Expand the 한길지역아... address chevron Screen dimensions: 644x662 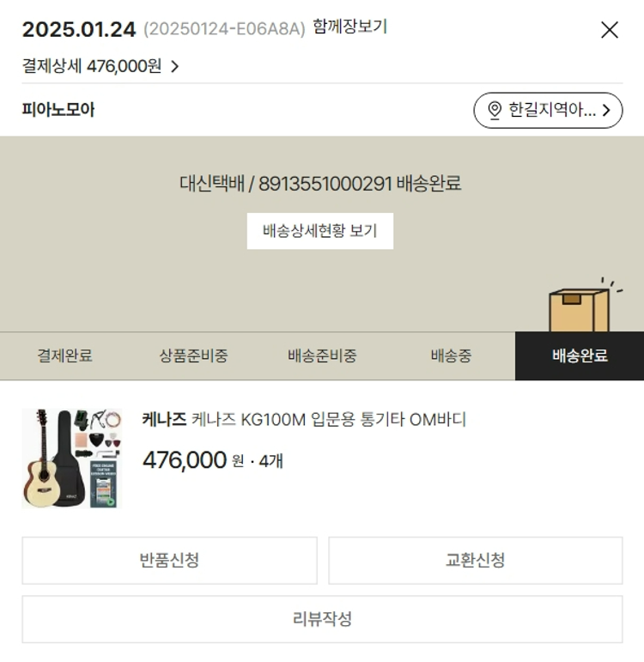click(x=607, y=110)
